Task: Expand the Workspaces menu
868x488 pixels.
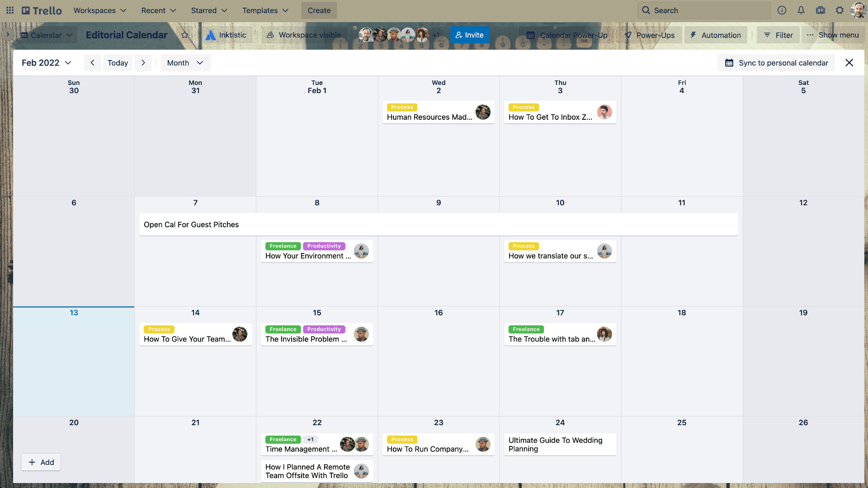Action: (x=99, y=10)
